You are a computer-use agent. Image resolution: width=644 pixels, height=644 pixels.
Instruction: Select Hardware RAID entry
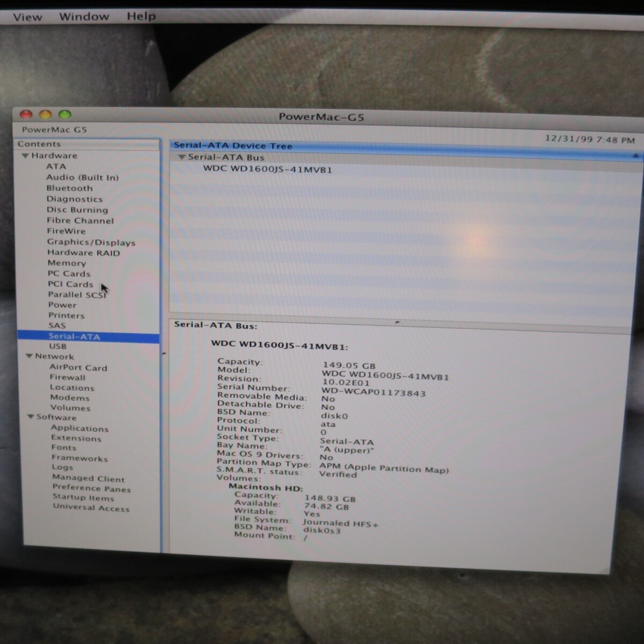pyautogui.click(x=83, y=253)
